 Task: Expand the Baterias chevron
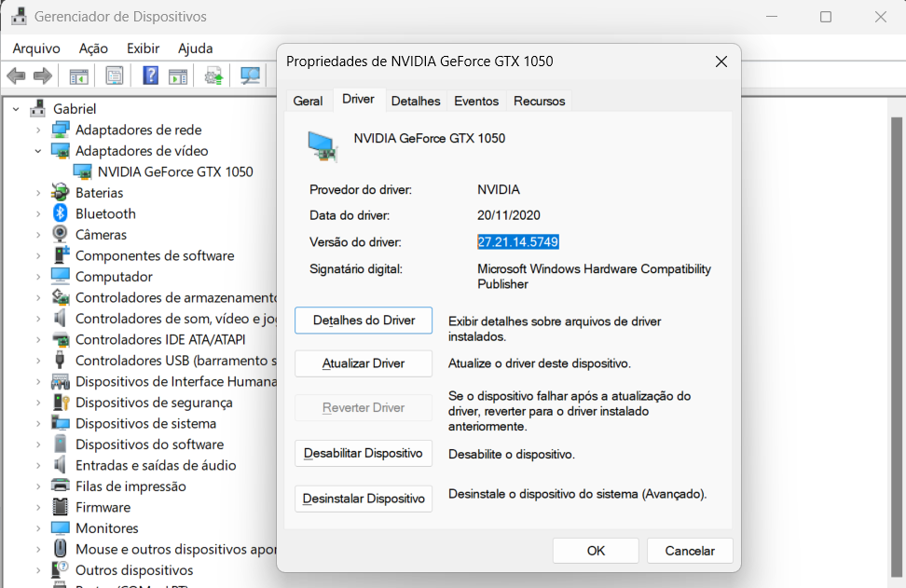point(38,192)
